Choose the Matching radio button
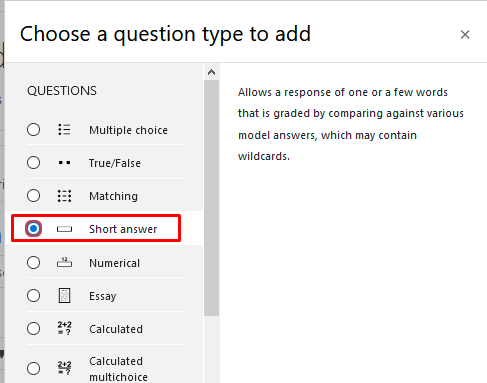This screenshot has width=487, height=383. [x=33, y=196]
